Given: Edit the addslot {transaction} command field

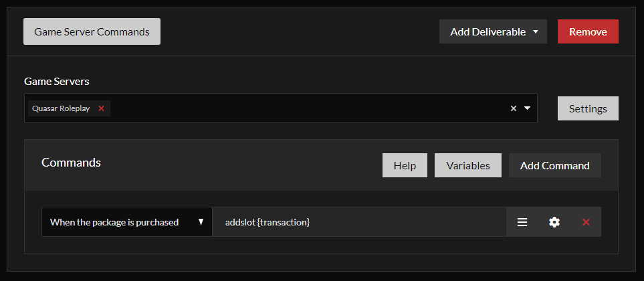Looking at the screenshot, I should 358,222.
